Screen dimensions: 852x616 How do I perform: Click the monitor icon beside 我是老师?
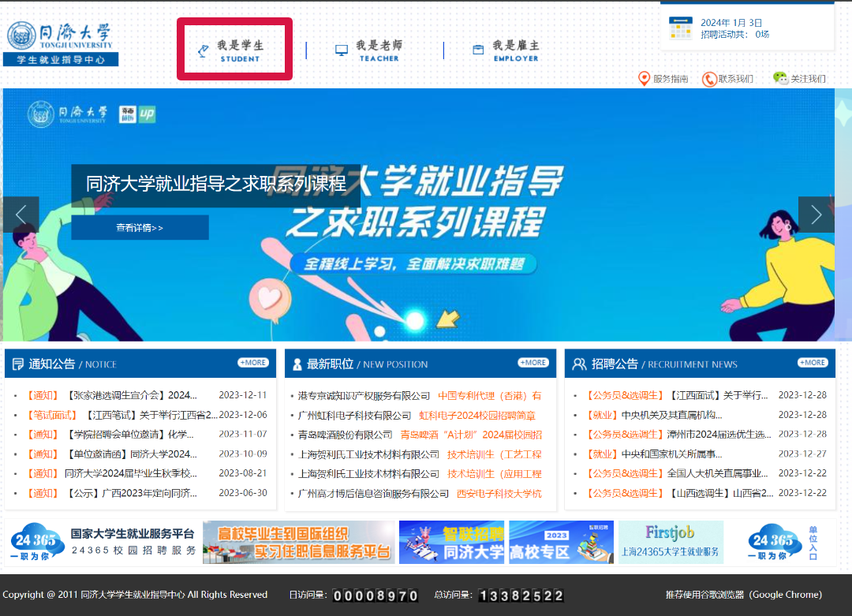(x=341, y=49)
